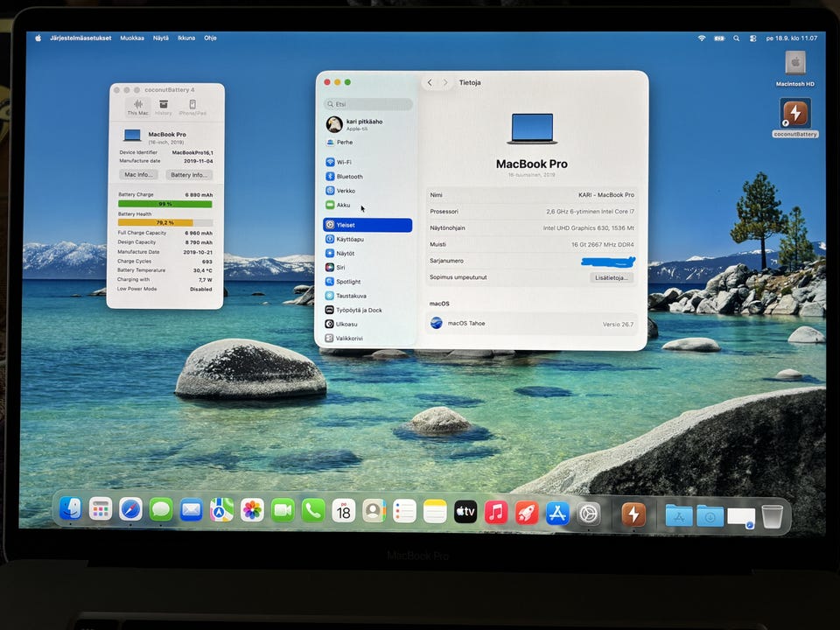Open Mail app in the Dock
Viewport: 840px width, 630px height.
point(192,510)
